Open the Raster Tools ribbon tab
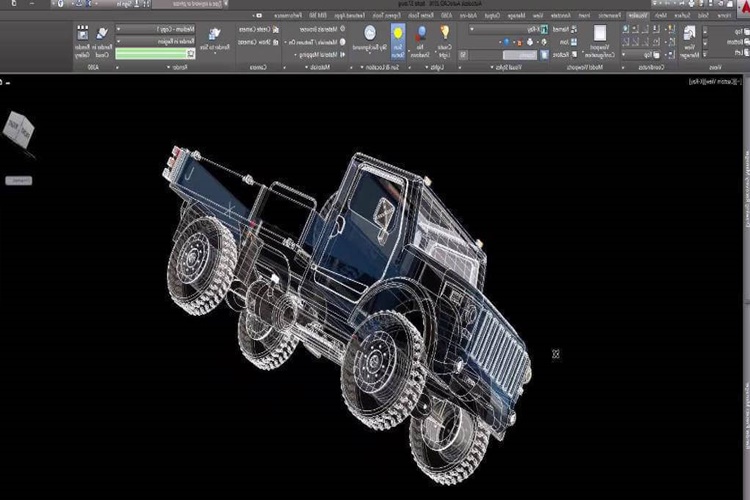Image resolution: width=750 pixels, height=500 pixels. 420,16
